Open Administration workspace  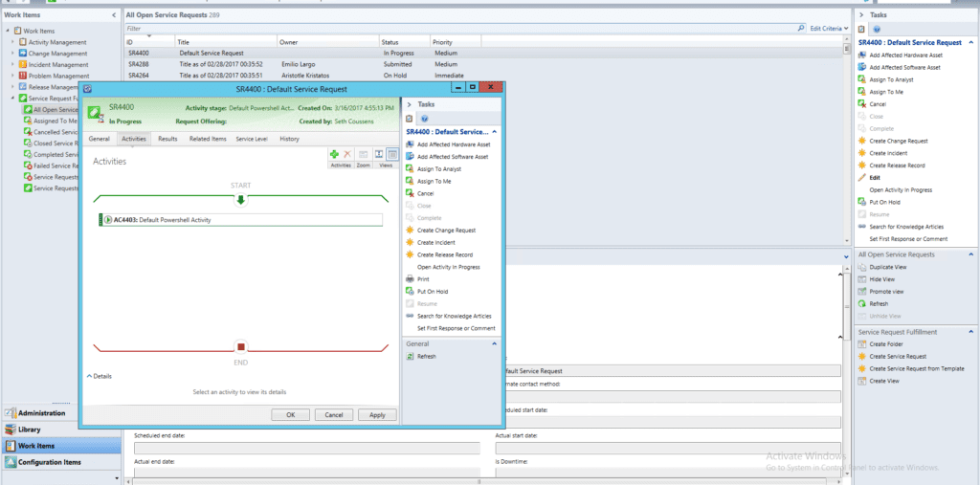[60, 413]
